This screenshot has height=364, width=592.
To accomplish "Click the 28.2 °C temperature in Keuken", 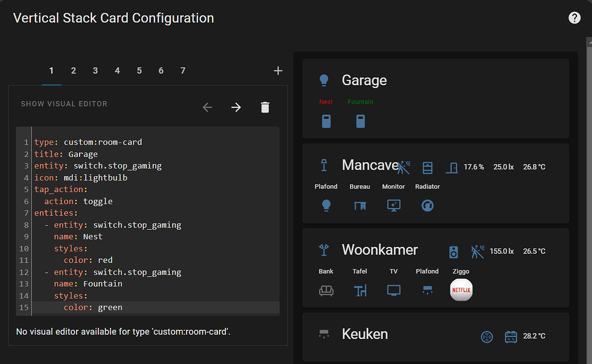I will [x=534, y=336].
